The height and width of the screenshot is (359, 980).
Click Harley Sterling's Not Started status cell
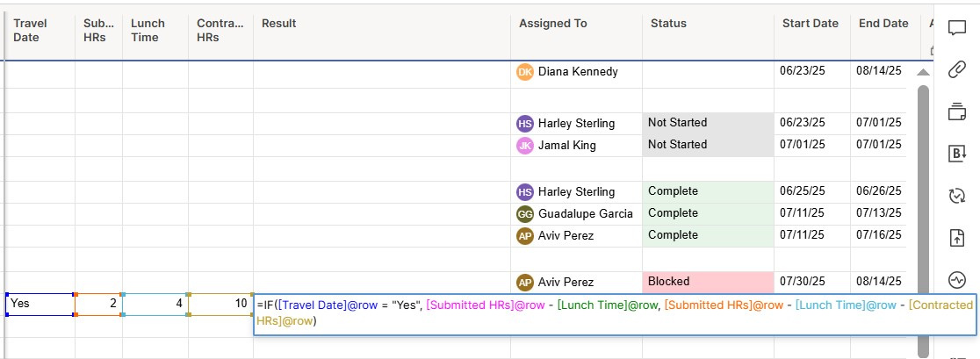708,123
